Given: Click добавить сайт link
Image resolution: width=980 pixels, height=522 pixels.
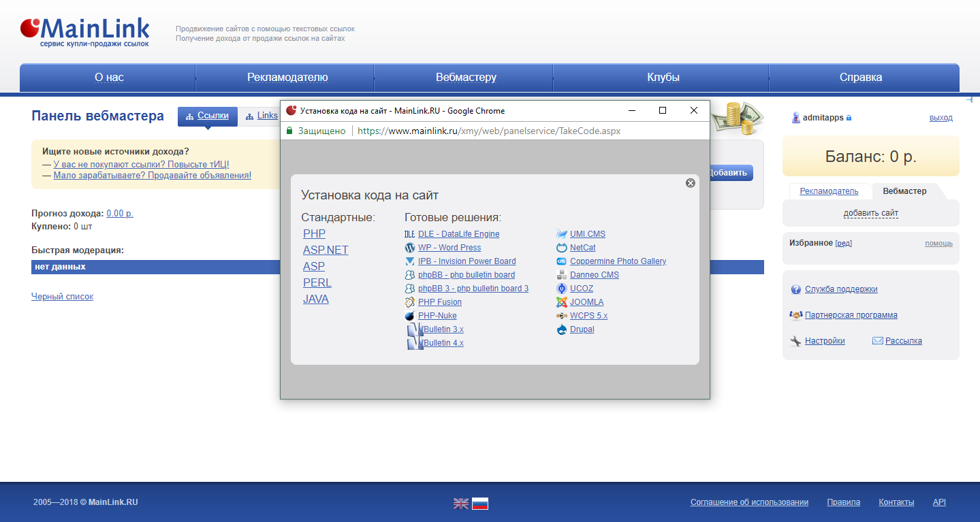Looking at the screenshot, I should (x=871, y=214).
